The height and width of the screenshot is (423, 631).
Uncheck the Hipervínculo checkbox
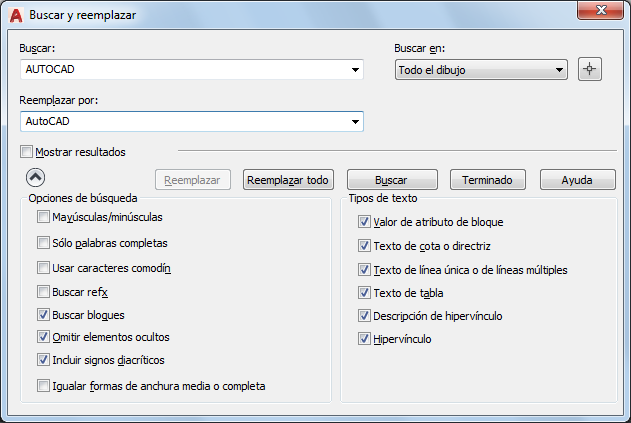click(x=364, y=339)
